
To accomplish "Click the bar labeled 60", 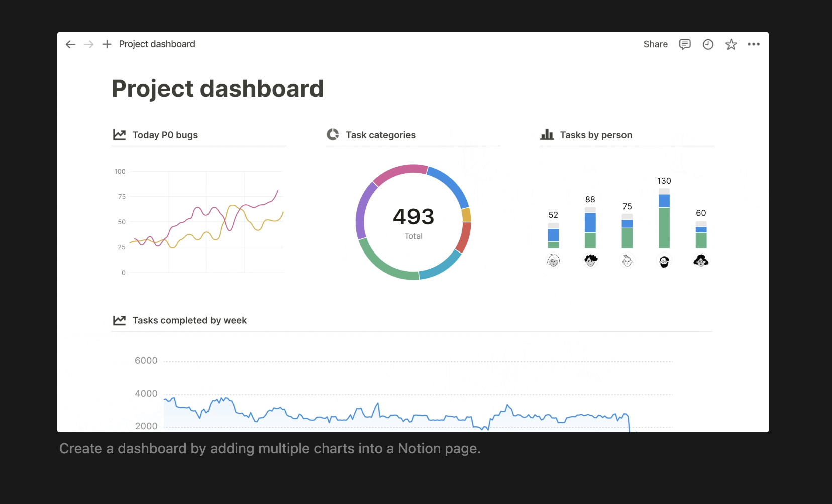I will pyautogui.click(x=701, y=235).
